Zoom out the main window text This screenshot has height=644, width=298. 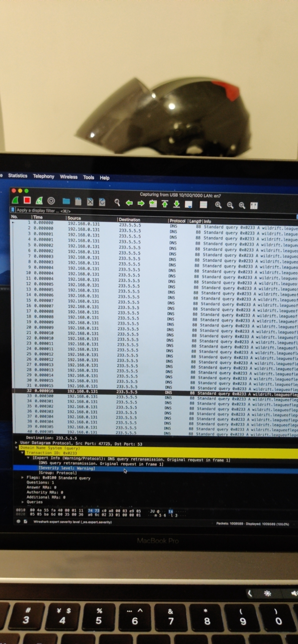(230, 205)
